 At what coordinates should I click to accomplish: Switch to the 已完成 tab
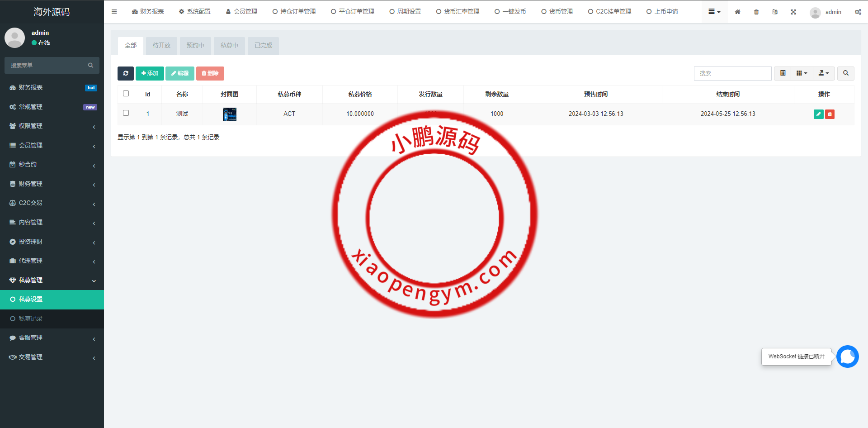coord(263,46)
